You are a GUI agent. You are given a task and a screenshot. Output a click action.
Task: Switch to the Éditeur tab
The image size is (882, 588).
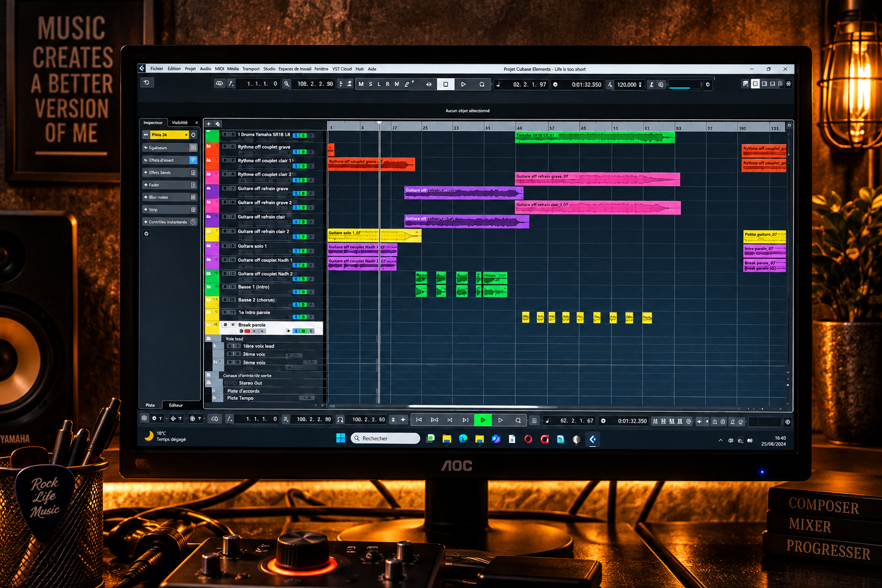coord(176,405)
